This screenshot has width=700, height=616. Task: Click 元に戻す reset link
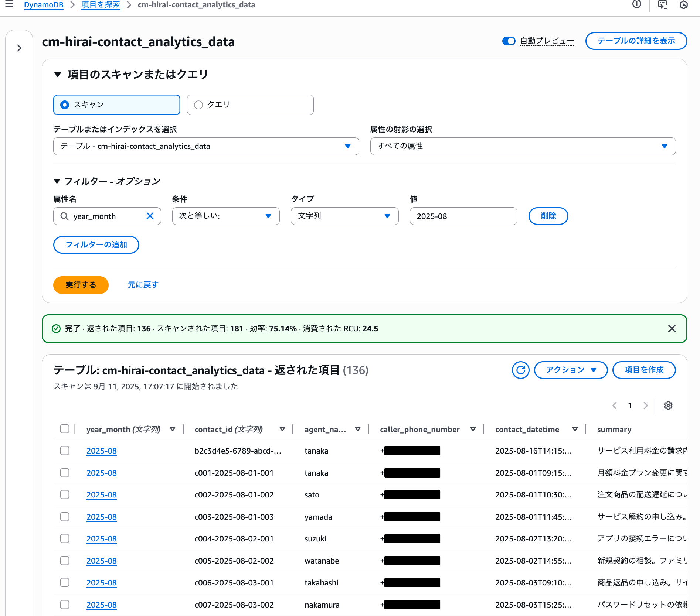click(x=143, y=285)
